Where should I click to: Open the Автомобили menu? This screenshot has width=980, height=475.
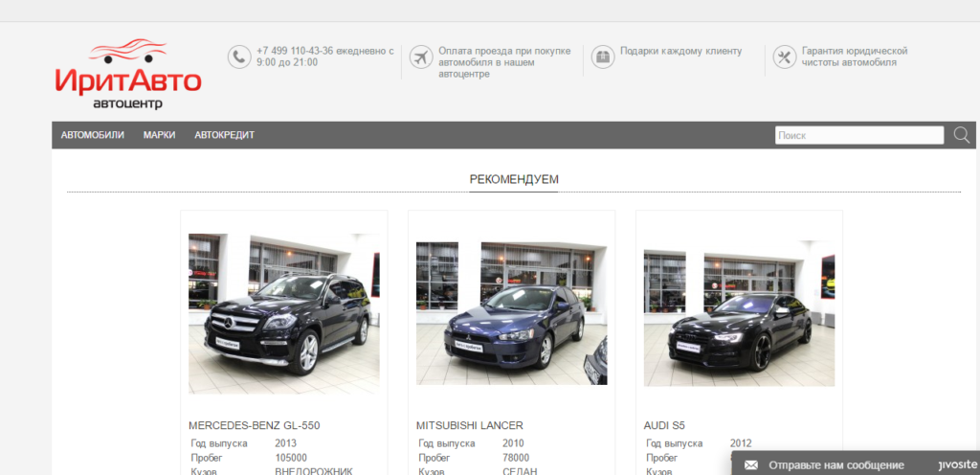click(x=93, y=135)
